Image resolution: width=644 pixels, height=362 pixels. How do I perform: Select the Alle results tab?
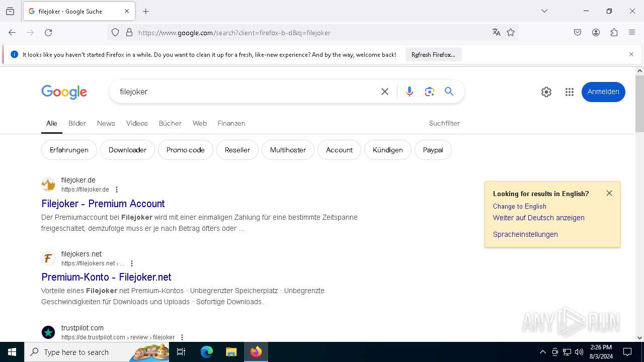[x=52, y=123]
